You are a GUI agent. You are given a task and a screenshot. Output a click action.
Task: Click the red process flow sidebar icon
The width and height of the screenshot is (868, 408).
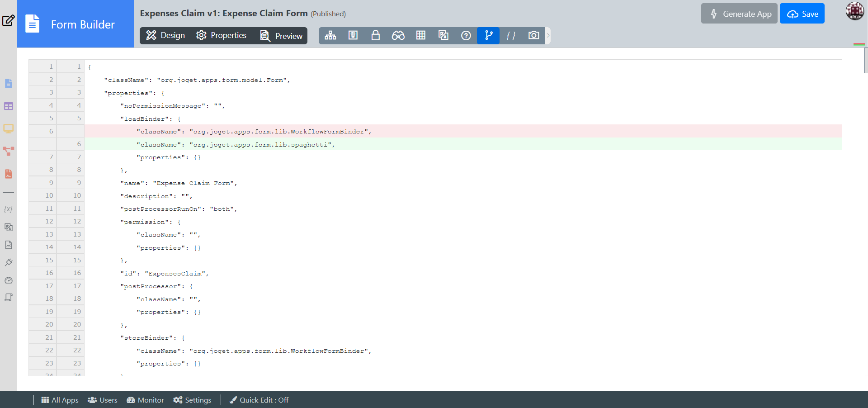coord(9,151)
